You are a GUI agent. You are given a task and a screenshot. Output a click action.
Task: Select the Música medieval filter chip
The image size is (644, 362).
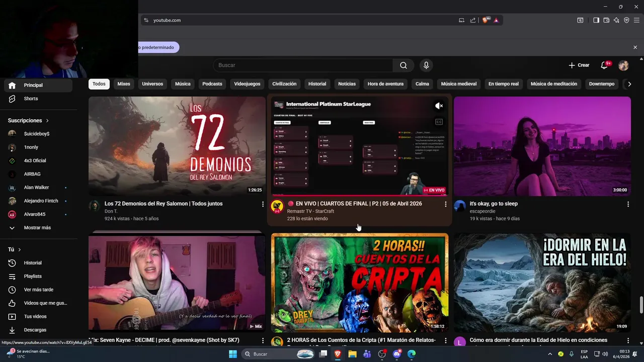[459, 84]
